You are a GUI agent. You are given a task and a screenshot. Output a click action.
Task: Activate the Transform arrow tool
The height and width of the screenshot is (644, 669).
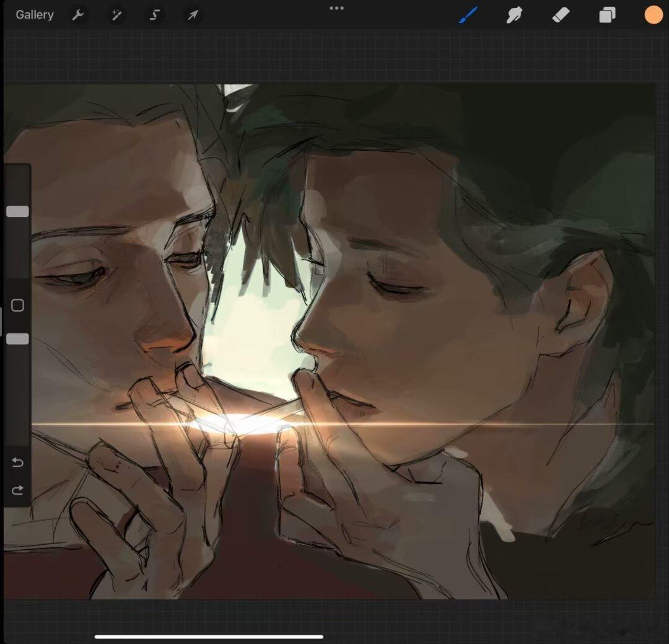click(193, 15)
